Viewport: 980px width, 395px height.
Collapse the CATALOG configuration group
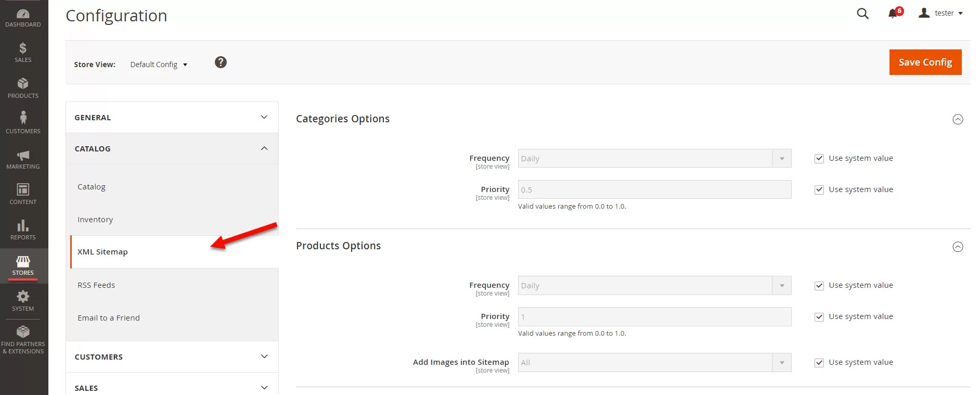pyautogui.click(x=172, y=149)
